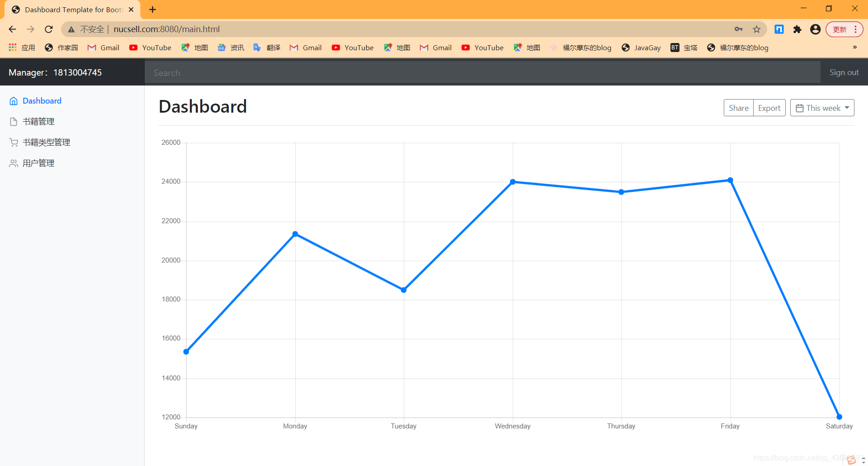Click the not-secure warning icon
868x466 pixels.
coord(71,29)
